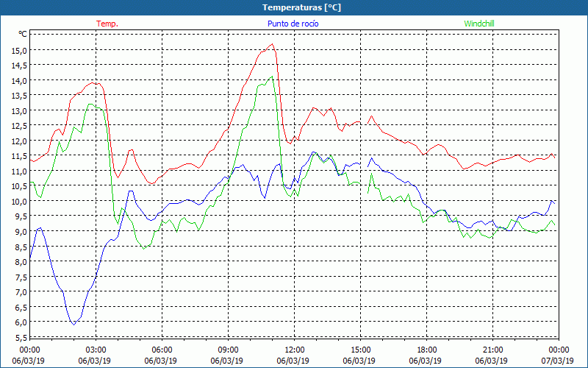The width and height of the screenshot is (588, 368).
Task: Click the 07/03/19 date label
Action: (558, 361)
